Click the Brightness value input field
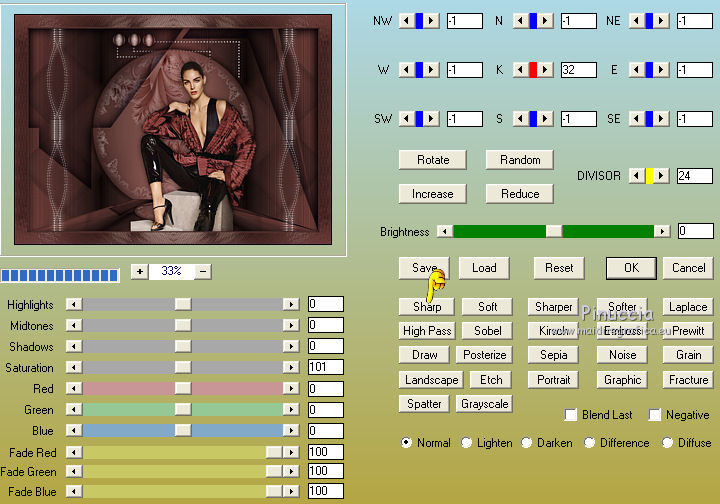 coord(696,231)
